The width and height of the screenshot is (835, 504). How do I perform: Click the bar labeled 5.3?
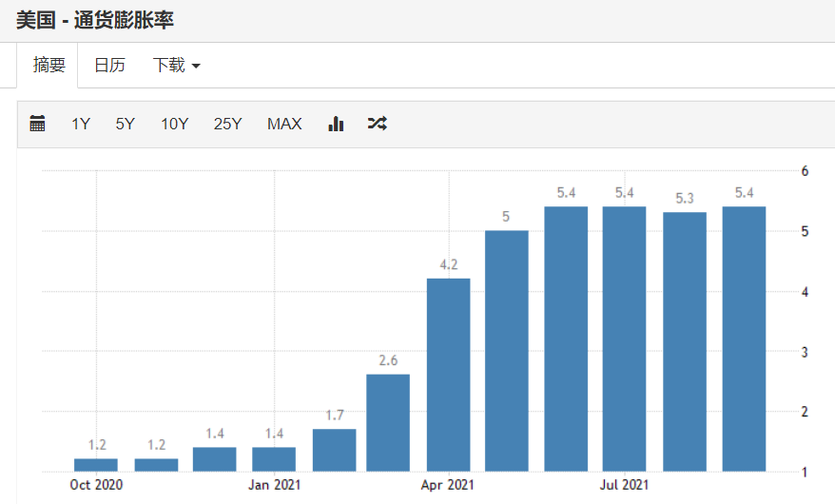(x=685, y=341)
